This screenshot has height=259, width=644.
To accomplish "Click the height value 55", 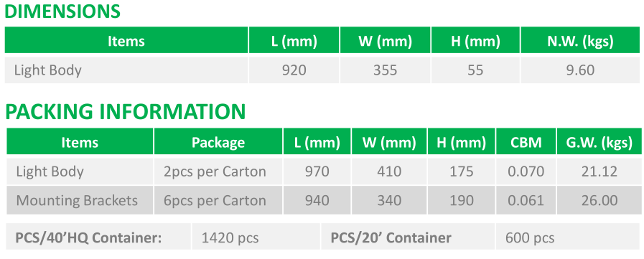I will point(475,70).
